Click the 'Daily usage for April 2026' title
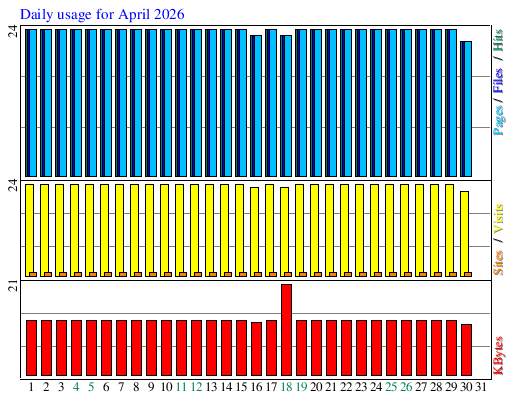This screenshot has width=512, height=400. [102, 15]
